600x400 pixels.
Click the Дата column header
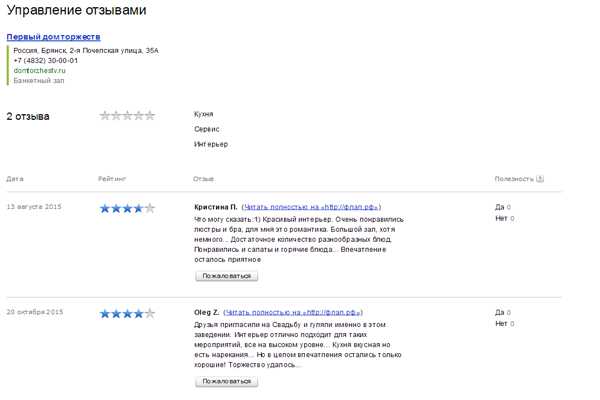point(15,179)
